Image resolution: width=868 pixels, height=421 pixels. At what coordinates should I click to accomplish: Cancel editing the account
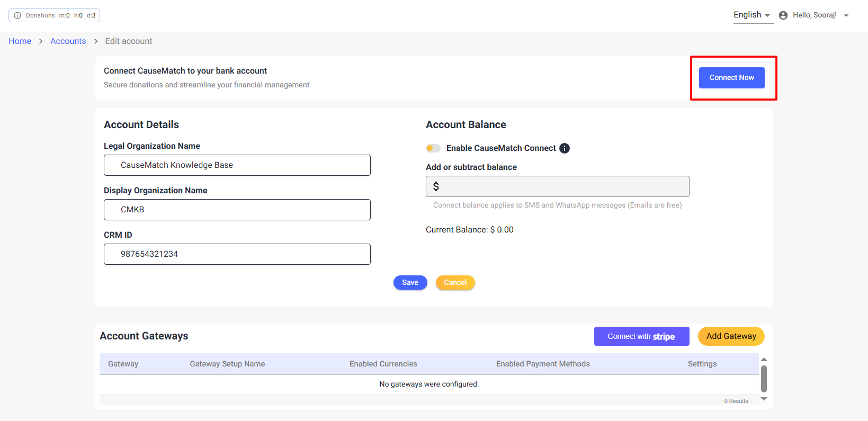[x=455, y=283]
